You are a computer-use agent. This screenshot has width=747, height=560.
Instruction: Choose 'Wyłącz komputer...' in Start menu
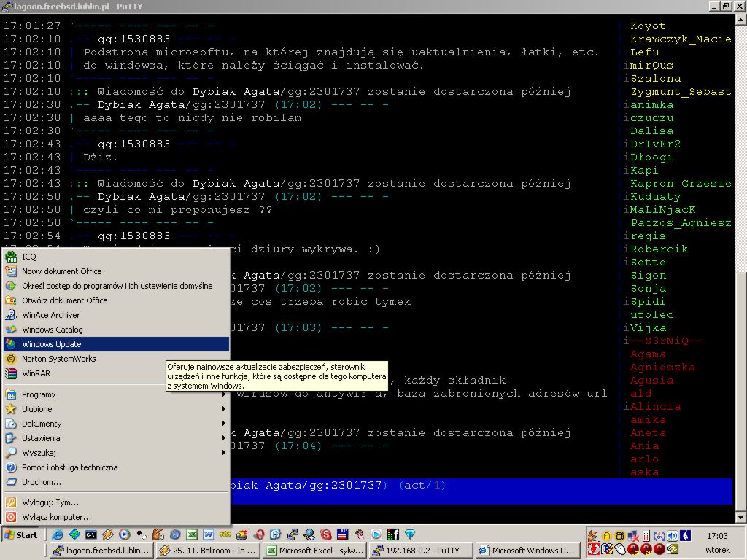116,517
